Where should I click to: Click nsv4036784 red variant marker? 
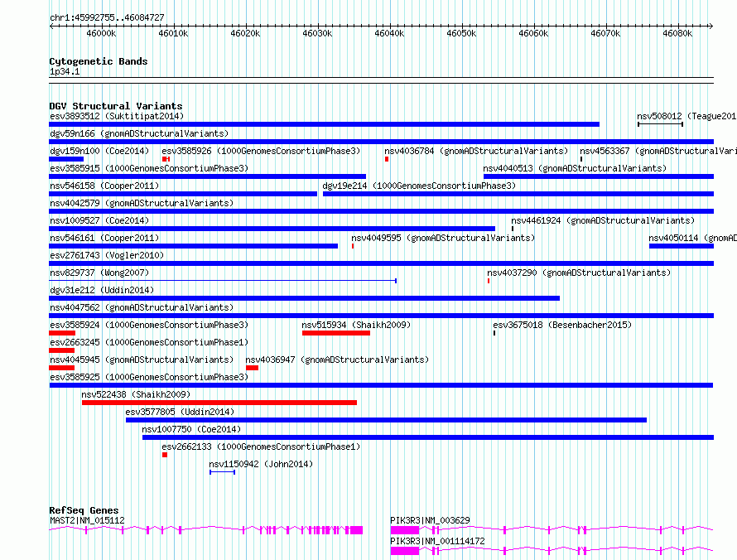[x=387, y=159]
